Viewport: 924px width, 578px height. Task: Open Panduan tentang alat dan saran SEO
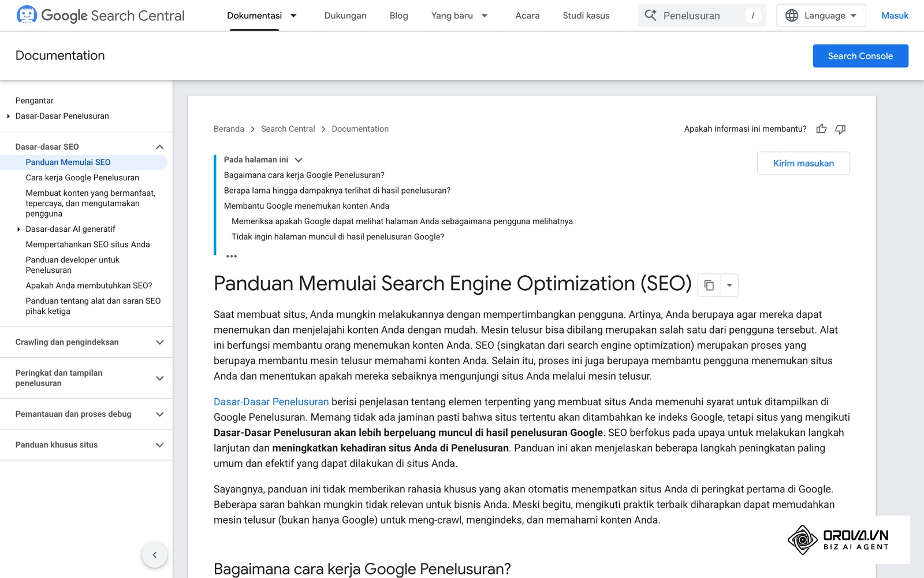[x=93, y=306]
